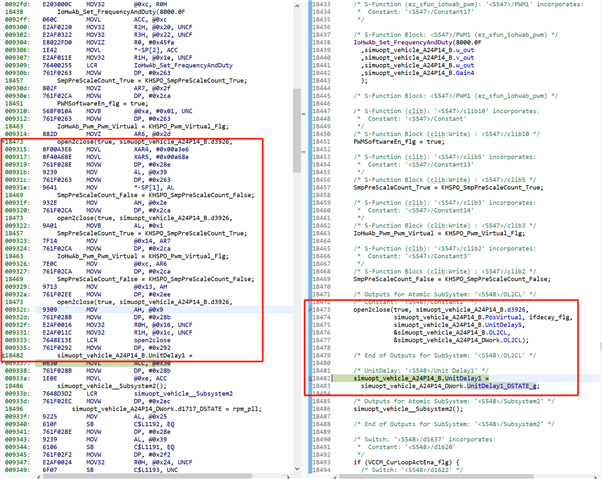
Task: Click simuopt_vehicle__Subsystem2() call on line 18486
Action: pos(408,409)
